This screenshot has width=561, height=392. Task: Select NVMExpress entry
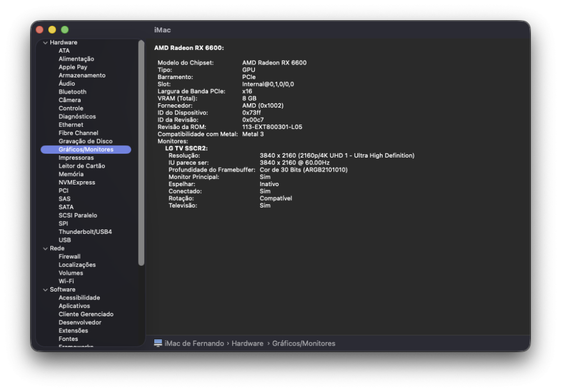coord(77,182)
